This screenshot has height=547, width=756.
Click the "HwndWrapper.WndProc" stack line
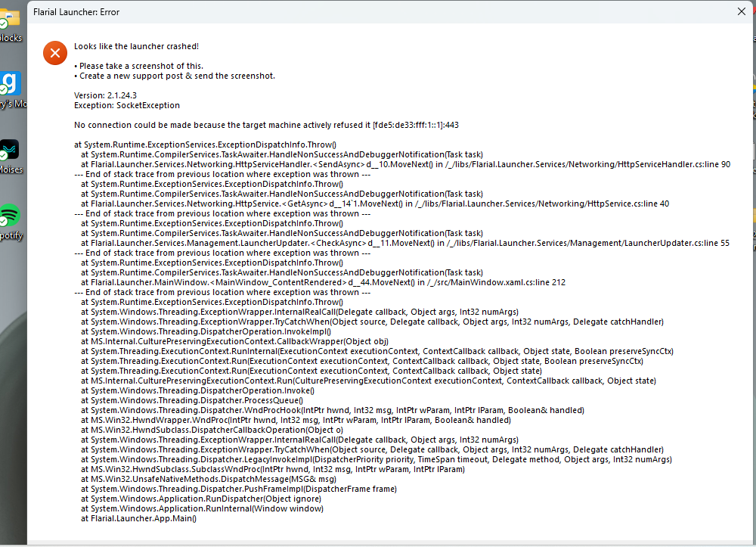click(x=296, y=420)
